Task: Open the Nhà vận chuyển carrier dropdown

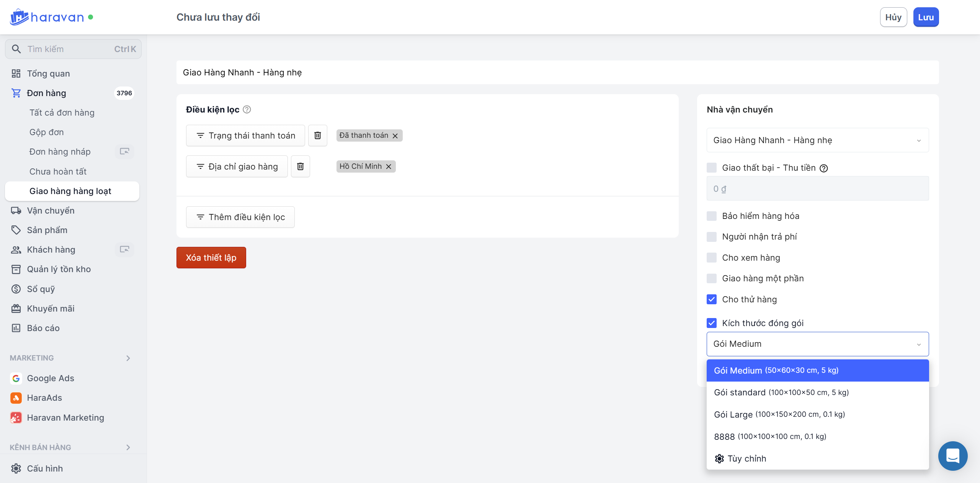Action: click(817, 140)
